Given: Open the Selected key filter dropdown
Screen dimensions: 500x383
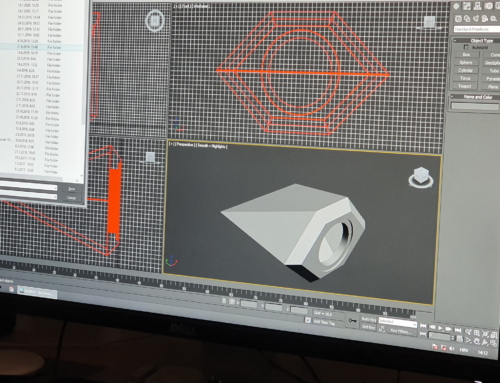Looking at the screenshot, I should pyautogui.click(x=398, y=322).
